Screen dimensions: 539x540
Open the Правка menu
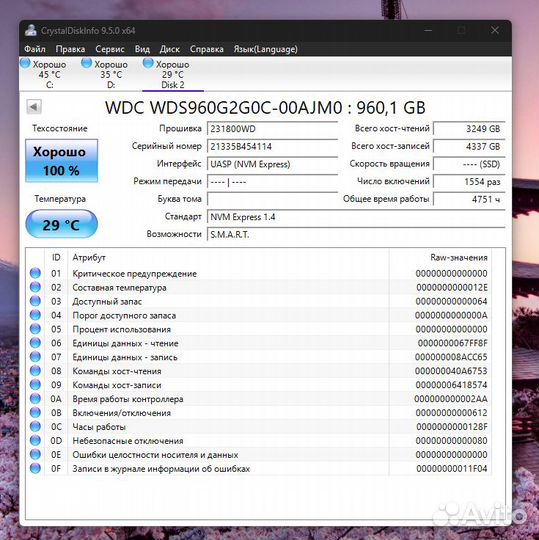(x=70, y=49)
